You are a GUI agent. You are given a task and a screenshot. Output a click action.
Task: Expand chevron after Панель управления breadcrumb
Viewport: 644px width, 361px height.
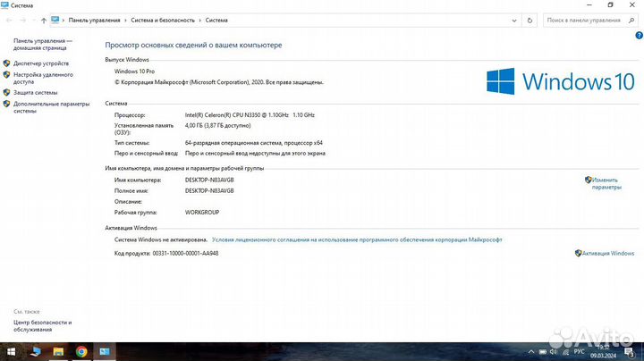(x=126, y=20)
